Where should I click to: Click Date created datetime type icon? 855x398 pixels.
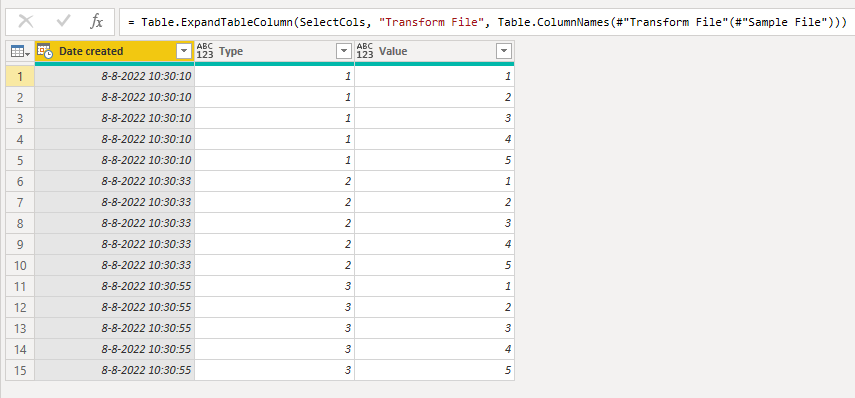pyautogui.click(x=45, y=51)
